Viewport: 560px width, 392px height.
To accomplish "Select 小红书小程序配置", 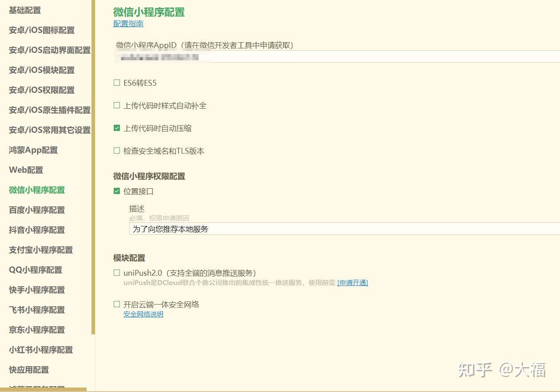I will [41, 350].
